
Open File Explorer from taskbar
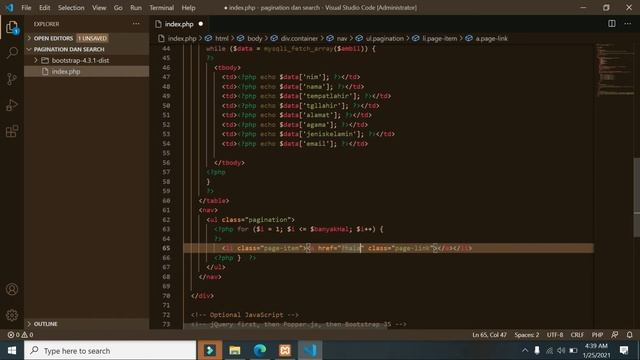point(235,350)
